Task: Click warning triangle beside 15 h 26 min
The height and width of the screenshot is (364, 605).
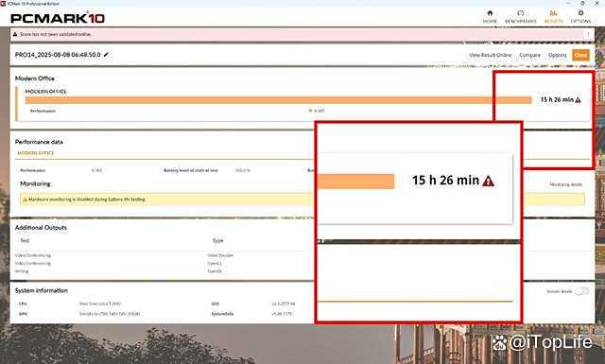Action: click(578, 100)
